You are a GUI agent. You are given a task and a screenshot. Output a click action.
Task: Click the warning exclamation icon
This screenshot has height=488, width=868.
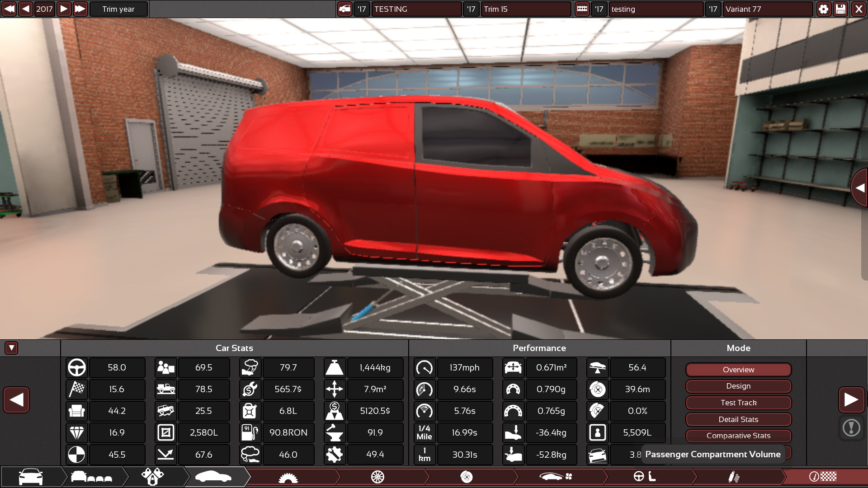pyautogui.click(x=851, y=427)
